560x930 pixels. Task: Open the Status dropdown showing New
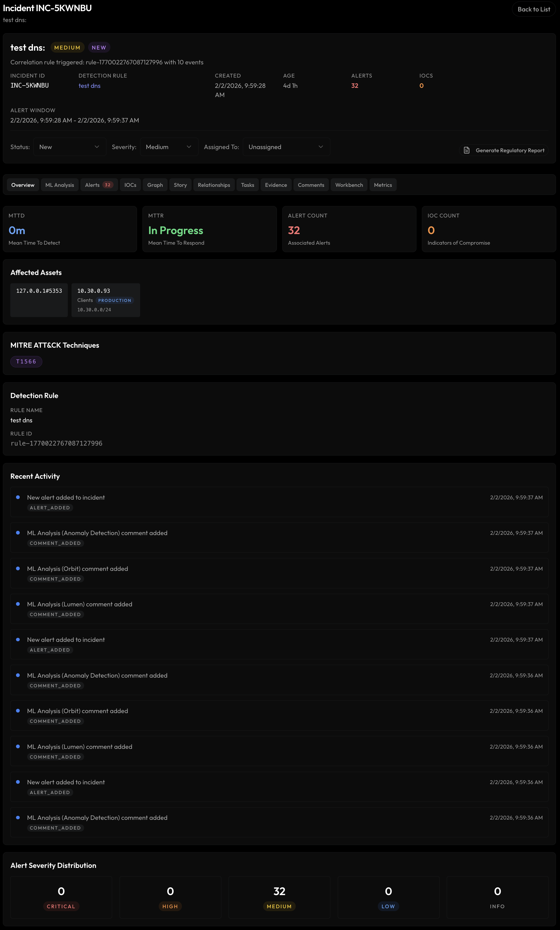(69, 147)
